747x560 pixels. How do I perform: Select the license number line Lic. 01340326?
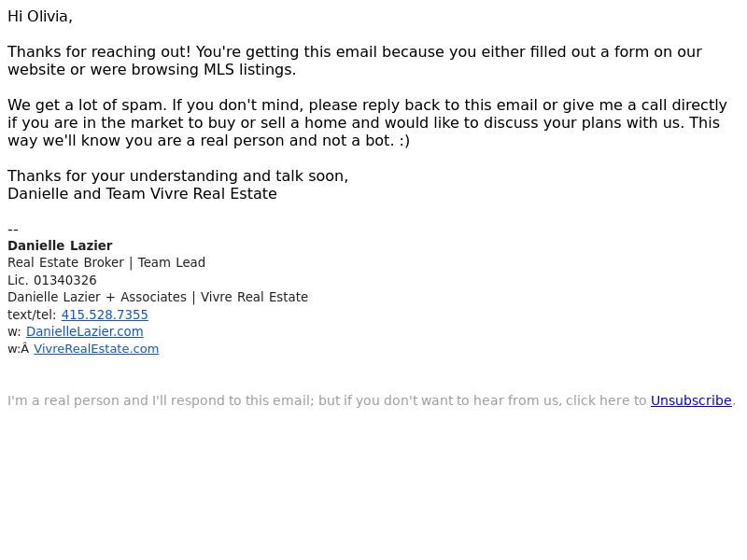click(x=52, y=280)
